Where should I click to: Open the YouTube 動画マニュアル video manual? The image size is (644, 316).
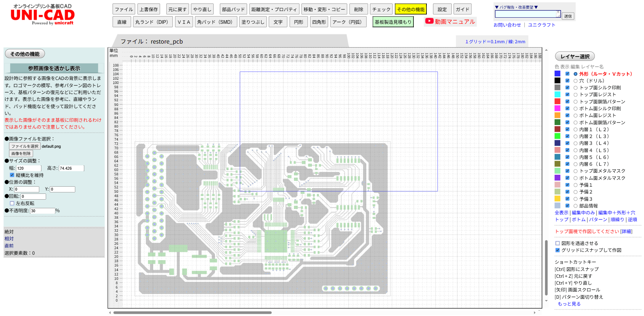(x=450, y=22)
